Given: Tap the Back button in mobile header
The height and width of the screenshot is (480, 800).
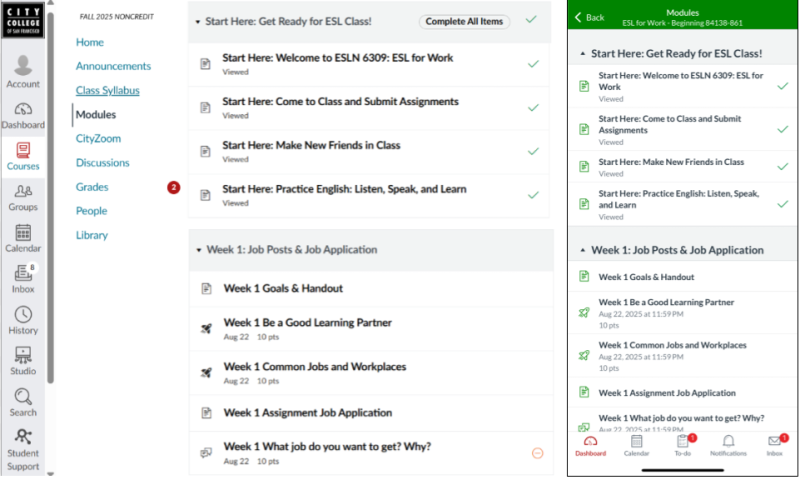Looking at the screenshot, I should (x=589, y=17).
